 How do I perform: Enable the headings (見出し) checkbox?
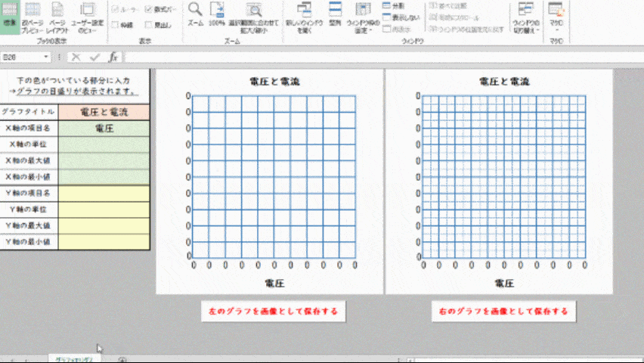tap(148, 25)
